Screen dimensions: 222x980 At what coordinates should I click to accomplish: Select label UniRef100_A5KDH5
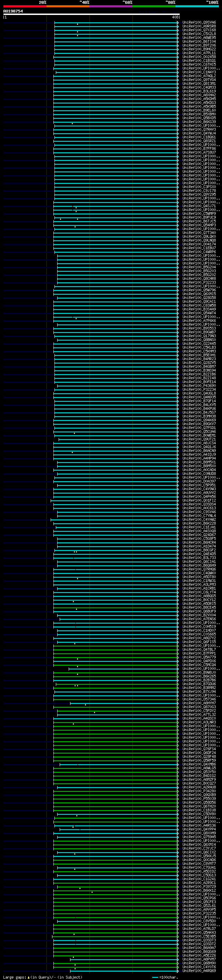[199, 99]
